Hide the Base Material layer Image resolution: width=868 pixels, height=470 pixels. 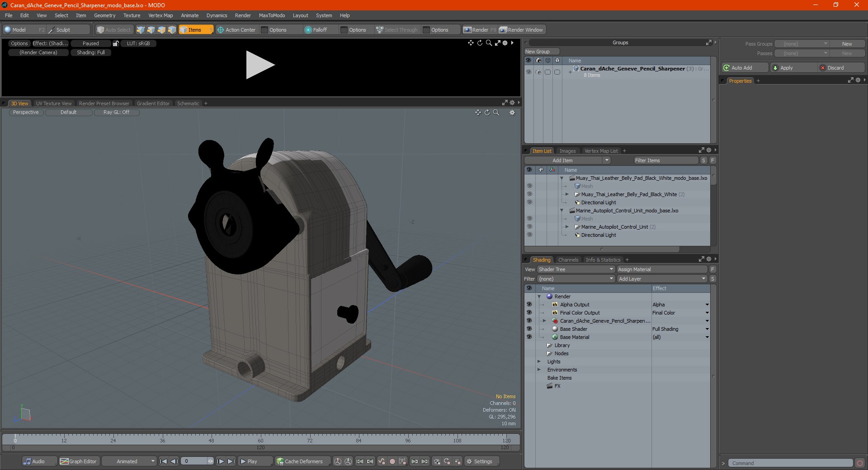(x=529, y=337)
